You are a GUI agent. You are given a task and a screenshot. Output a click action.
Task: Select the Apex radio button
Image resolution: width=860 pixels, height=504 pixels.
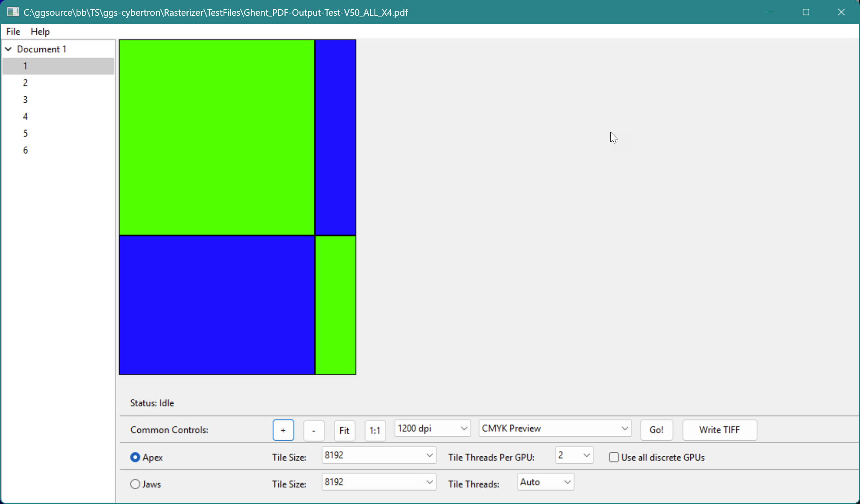pyautogui.click(x=135, y=457)
